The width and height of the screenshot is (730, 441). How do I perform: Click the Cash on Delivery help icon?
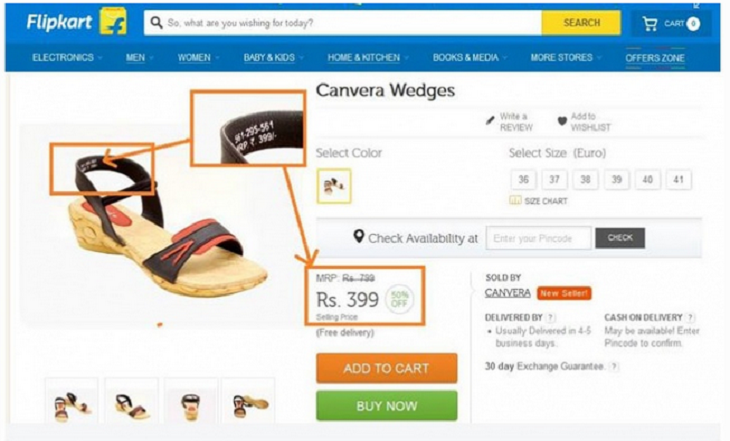click(691, 317)
